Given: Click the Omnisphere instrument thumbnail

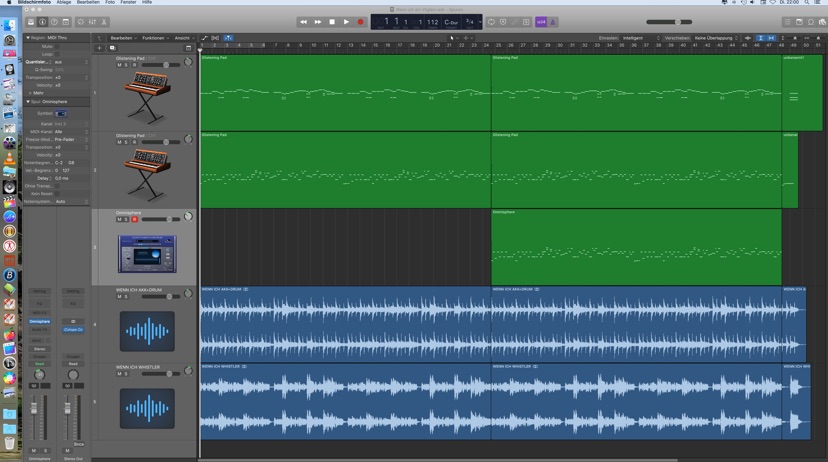Looking at the screenshot, I should point(147,254).
